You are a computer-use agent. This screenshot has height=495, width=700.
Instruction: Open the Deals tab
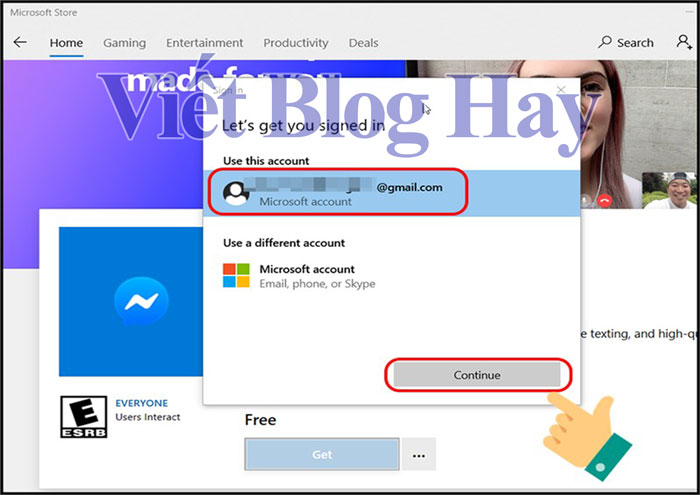click(363, 43)
